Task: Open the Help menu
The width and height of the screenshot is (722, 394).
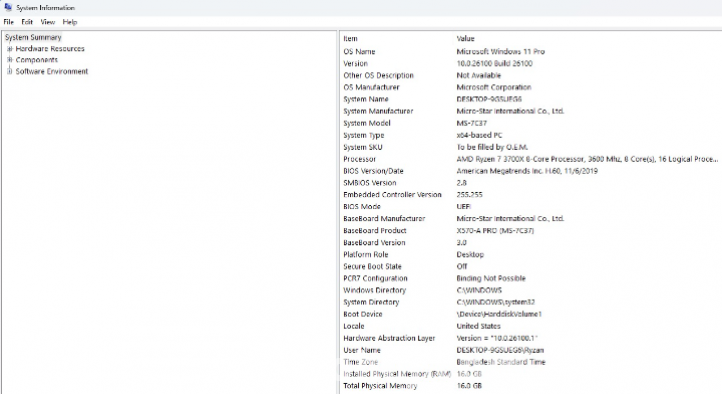Action: pyautogui.click(x=70, y=22)
